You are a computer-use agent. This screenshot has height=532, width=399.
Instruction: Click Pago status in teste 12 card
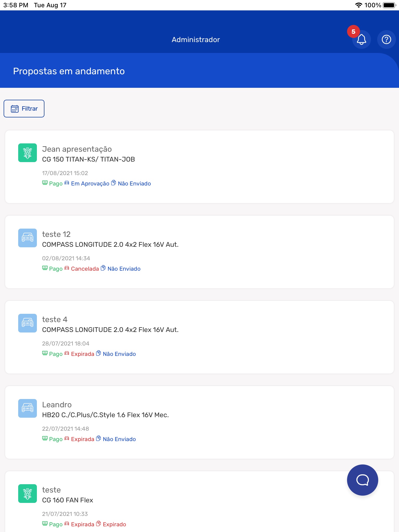[56, 269]
